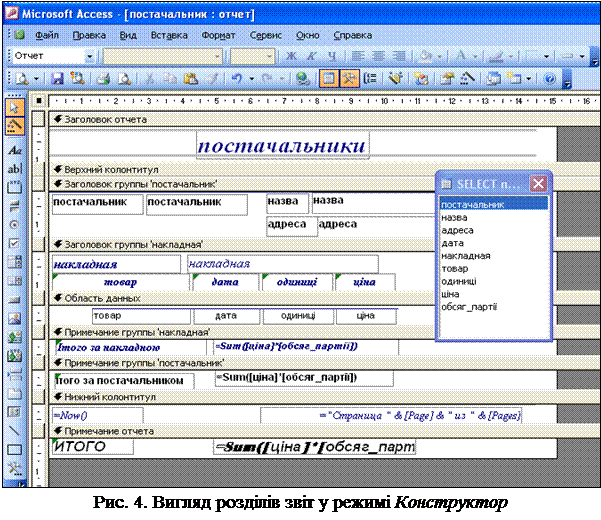Viewport: 601px width, 520px height.
Task: Click the Undo arrow icon
Action: pyautogui.click(x=237, y=79)
